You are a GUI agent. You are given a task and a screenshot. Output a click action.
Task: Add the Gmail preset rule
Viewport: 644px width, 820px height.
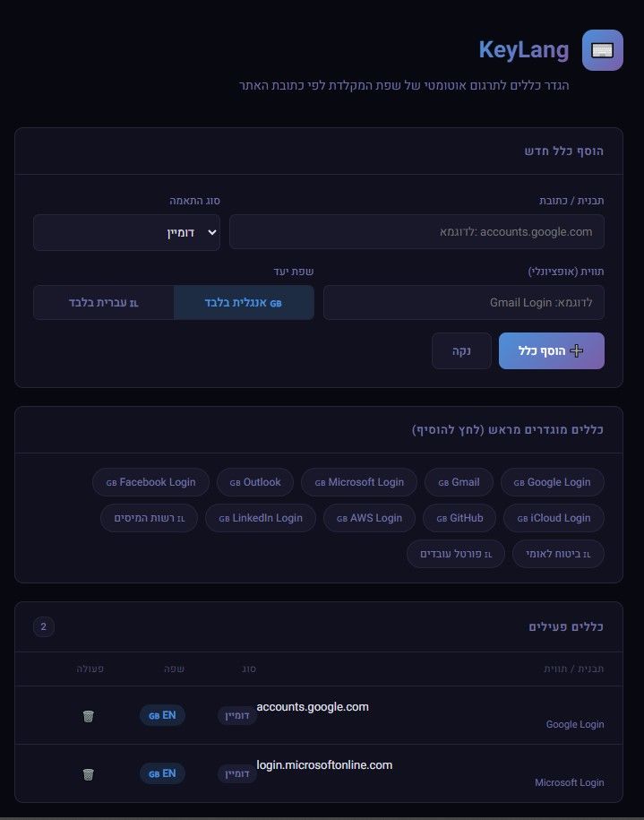coord(458,482)
